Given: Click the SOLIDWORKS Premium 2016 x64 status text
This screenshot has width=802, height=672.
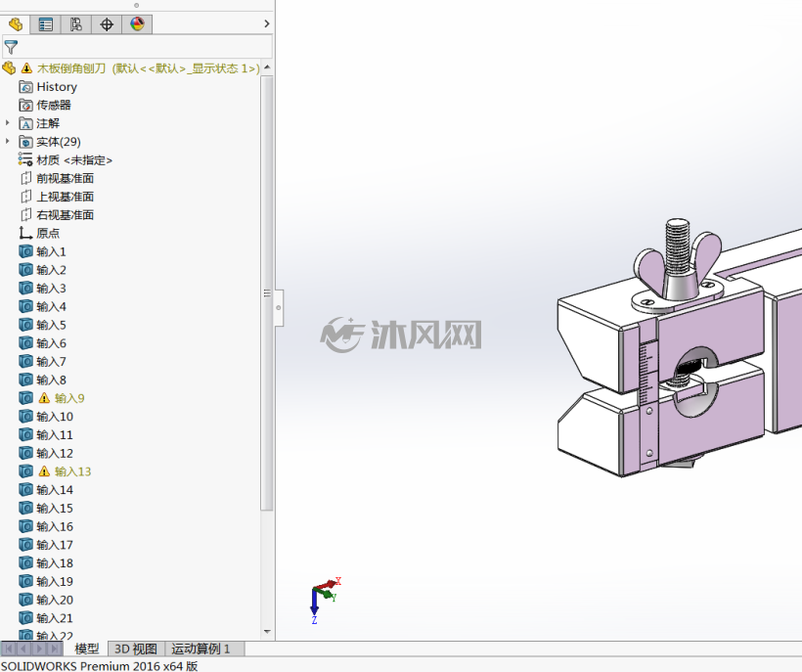Looking at the screenshot, I should pyautogui.click(x=99, y=666).
